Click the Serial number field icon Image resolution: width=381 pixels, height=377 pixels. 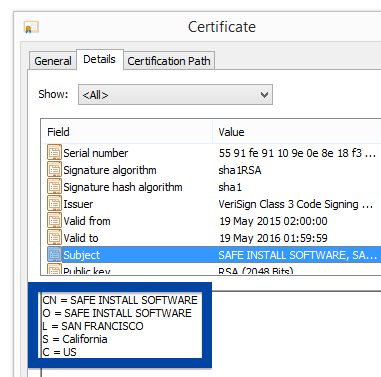(x=54, y=153)
